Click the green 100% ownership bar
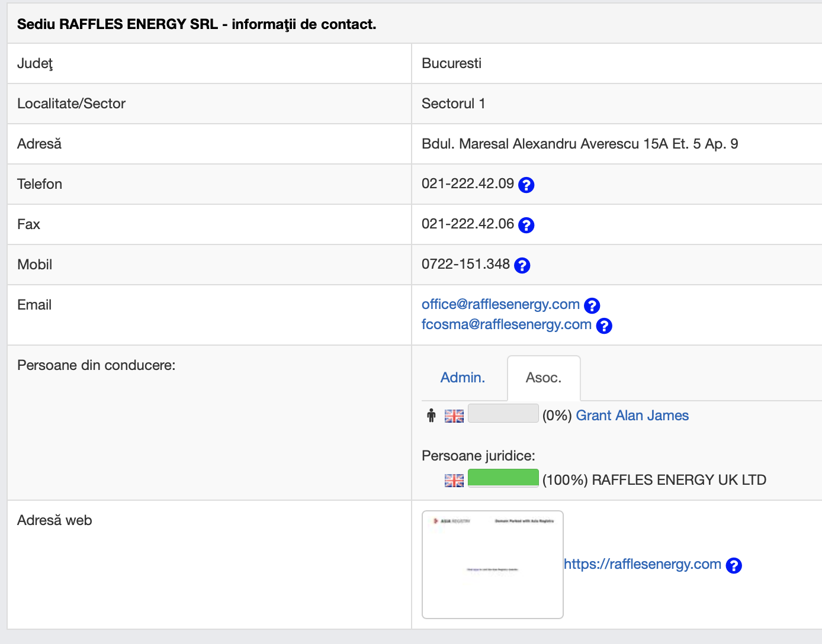The width and height of the screenshot is (822, 644). [503, 478]
